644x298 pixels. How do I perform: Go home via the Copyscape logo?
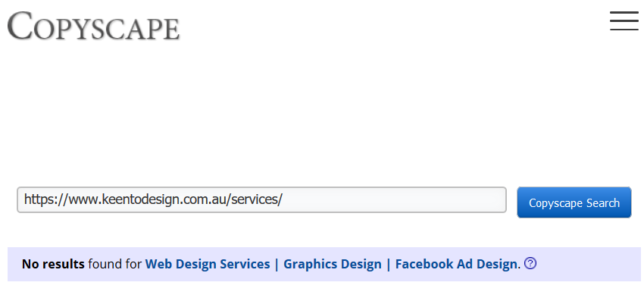pyautogui.click(x=93, y=26)
